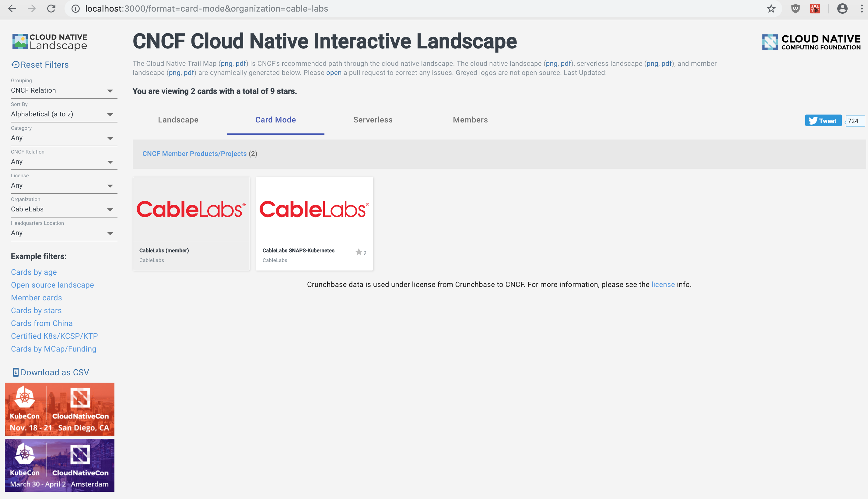Select the Reset Filters icon

15,65
